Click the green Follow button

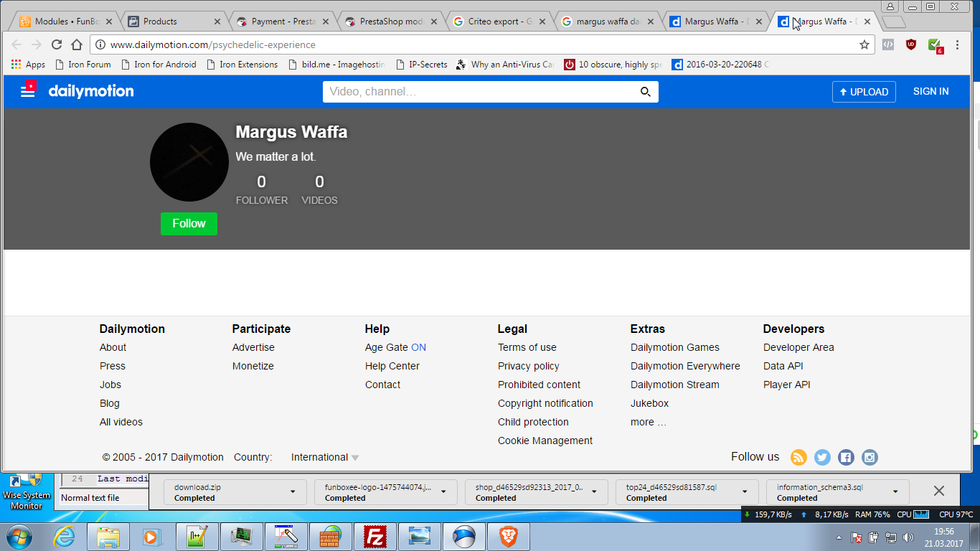pyautogui.click(x=189, y=223)
